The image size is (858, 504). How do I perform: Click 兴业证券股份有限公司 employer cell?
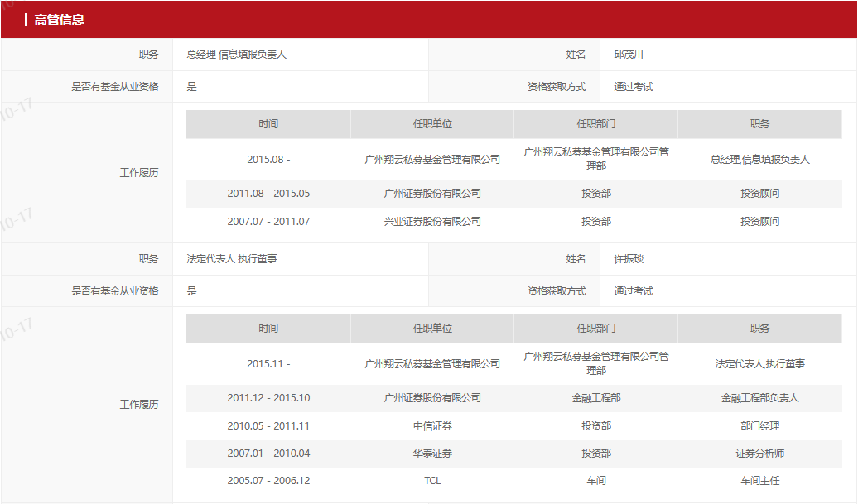pos(432,222)
